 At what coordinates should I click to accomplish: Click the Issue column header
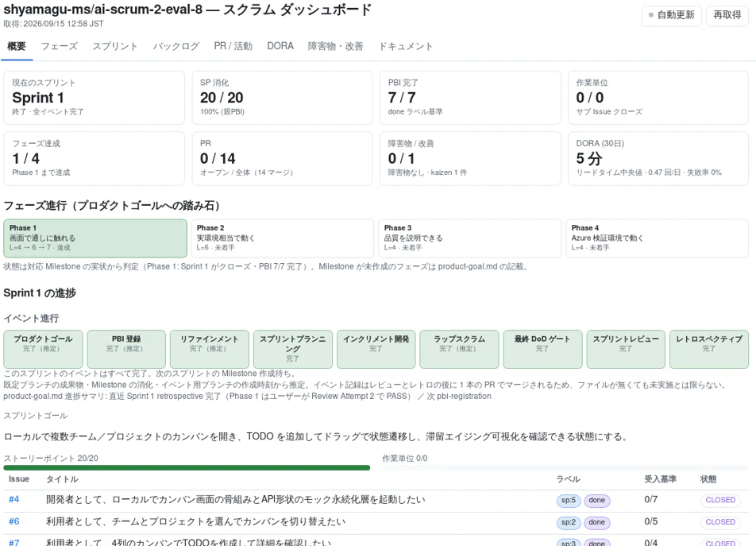coord(19,479)
